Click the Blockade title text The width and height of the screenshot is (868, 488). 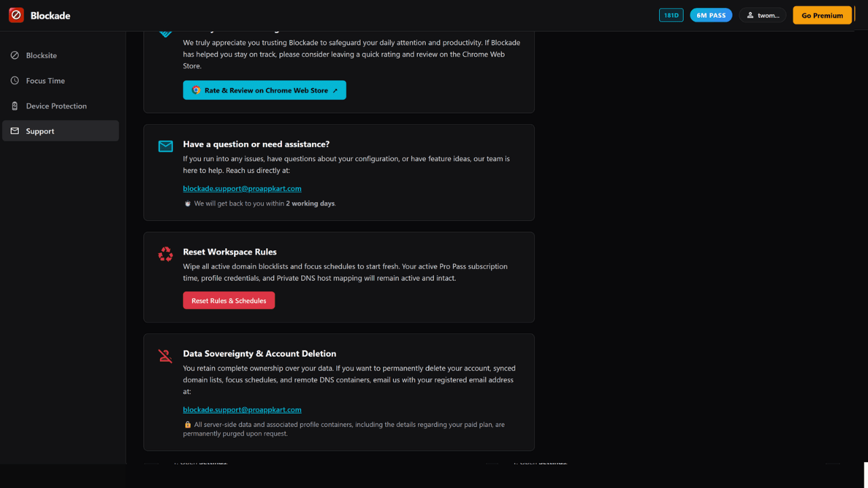coord(50,16)
